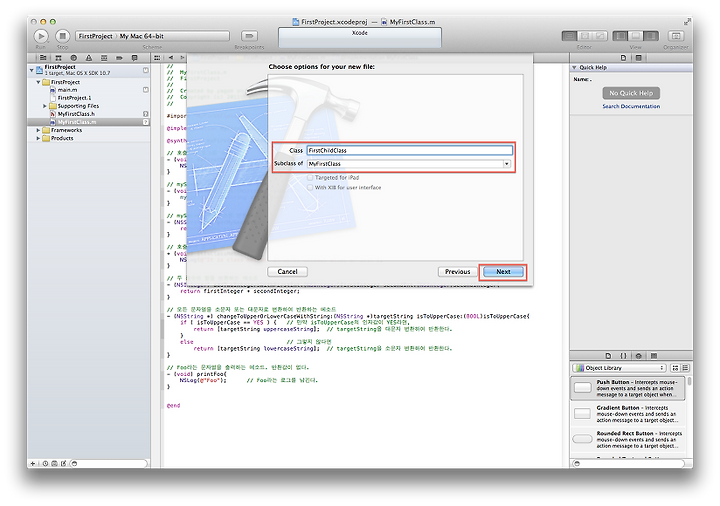Click the navigator filter search field

click(109, 464)
